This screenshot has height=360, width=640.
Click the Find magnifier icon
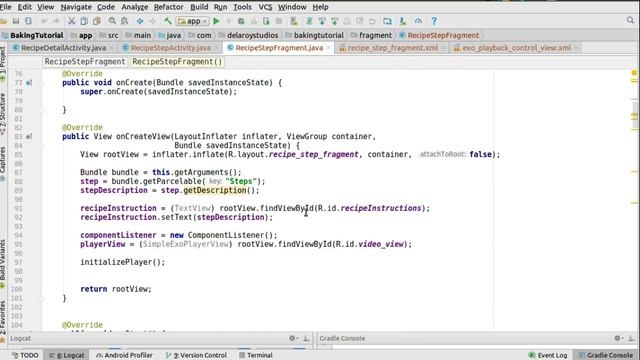112,21
